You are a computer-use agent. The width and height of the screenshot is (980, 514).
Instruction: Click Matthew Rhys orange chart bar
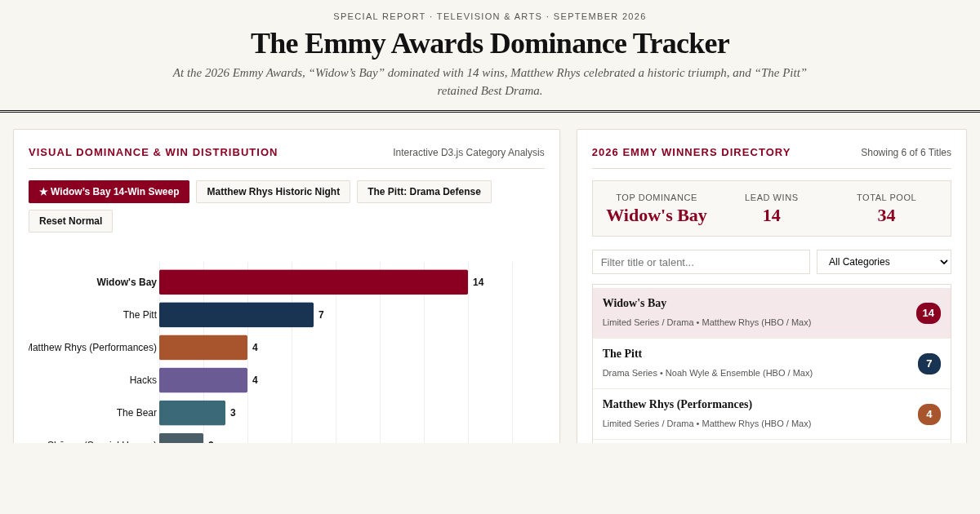point(203,348)
